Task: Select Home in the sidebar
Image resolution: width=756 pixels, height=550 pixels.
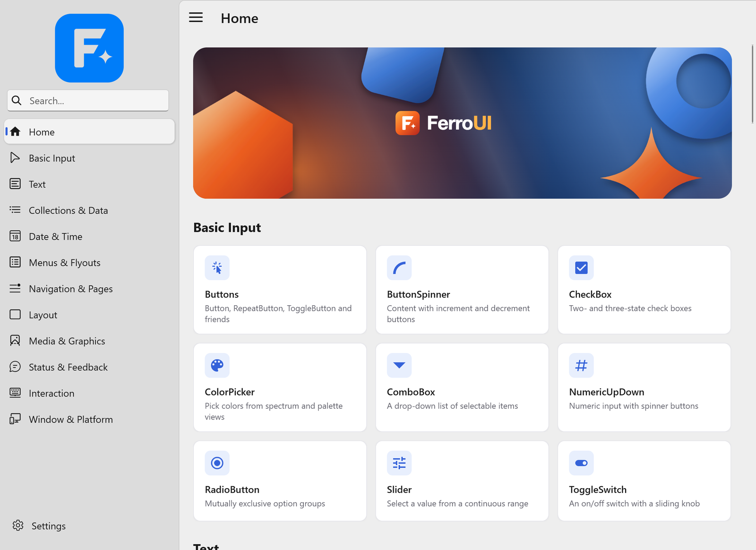Action: pyautogui.click(x=89, y=132)
